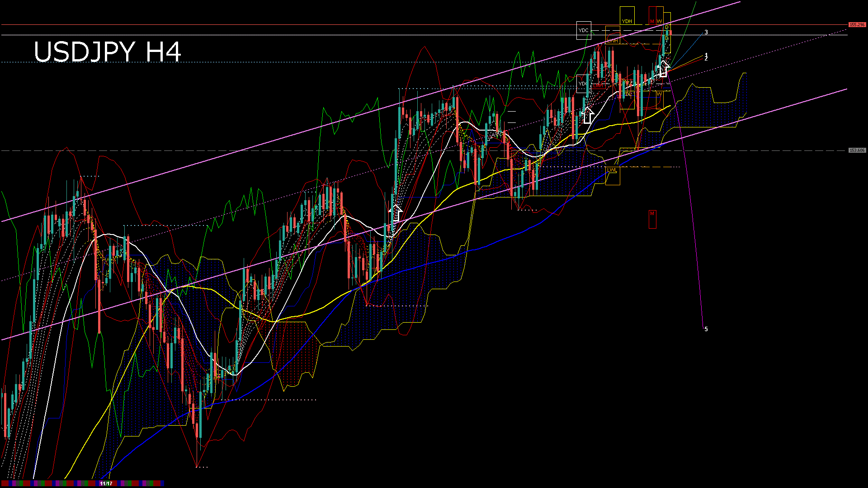
Task: Toggle the lower YDC box on the left edge
Action: coord(583,84)
